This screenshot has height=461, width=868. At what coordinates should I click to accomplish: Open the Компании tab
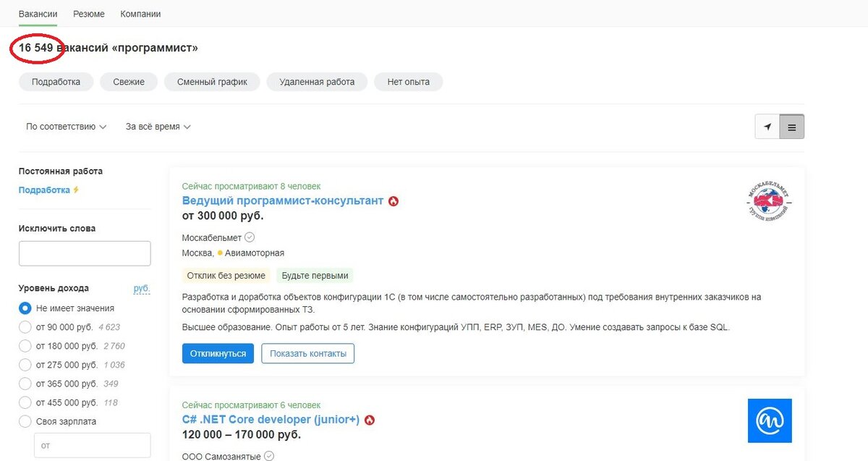pyautogui.click(x=140, y=14)
